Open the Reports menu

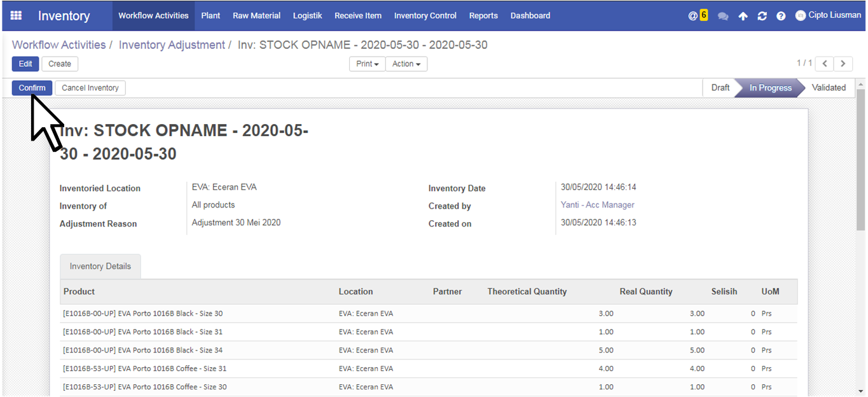(483, 15)
